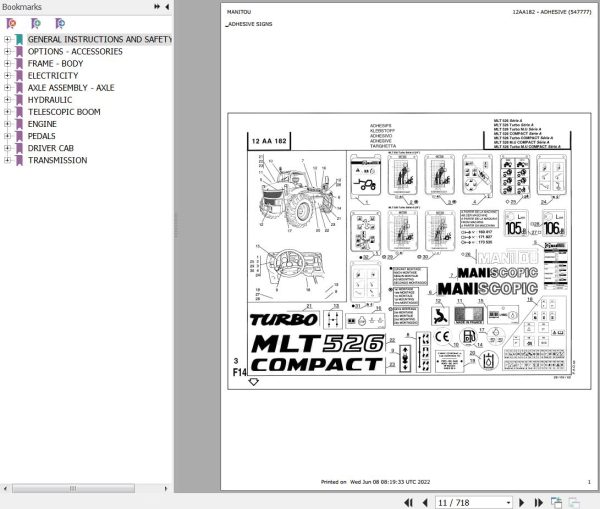
Task: Open TRANSMISSION bookmark
Action: (57, 160)
